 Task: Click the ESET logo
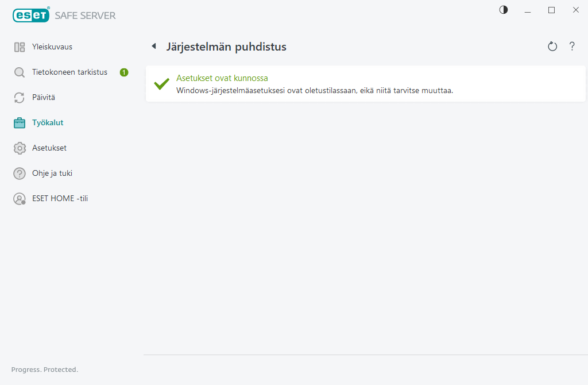[30, 14]
